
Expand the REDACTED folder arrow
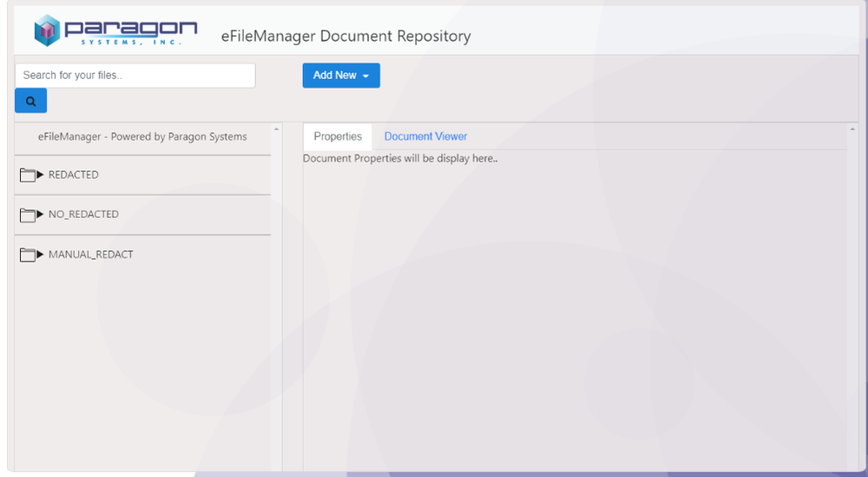[x=40, y=175]
